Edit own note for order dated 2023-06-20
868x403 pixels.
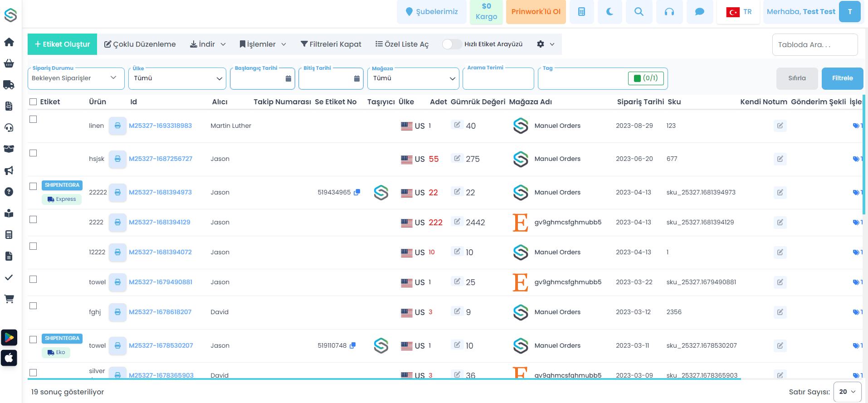click(780, 159)
